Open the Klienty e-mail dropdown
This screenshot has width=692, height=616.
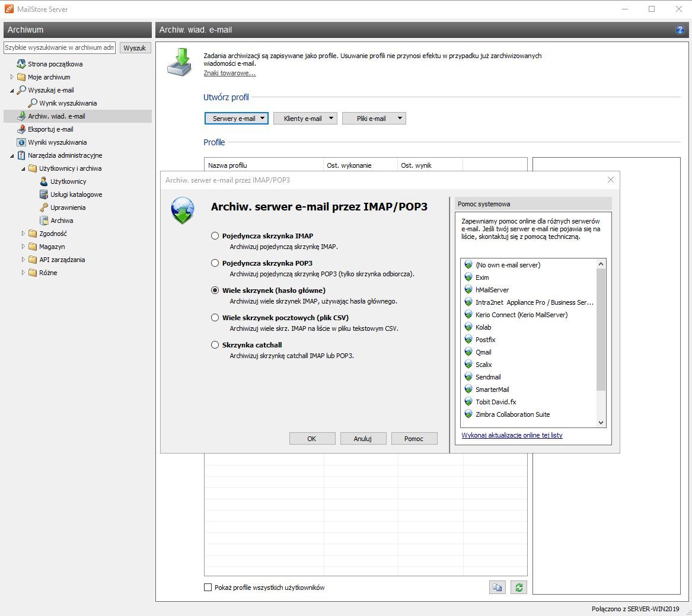(305, 118)
